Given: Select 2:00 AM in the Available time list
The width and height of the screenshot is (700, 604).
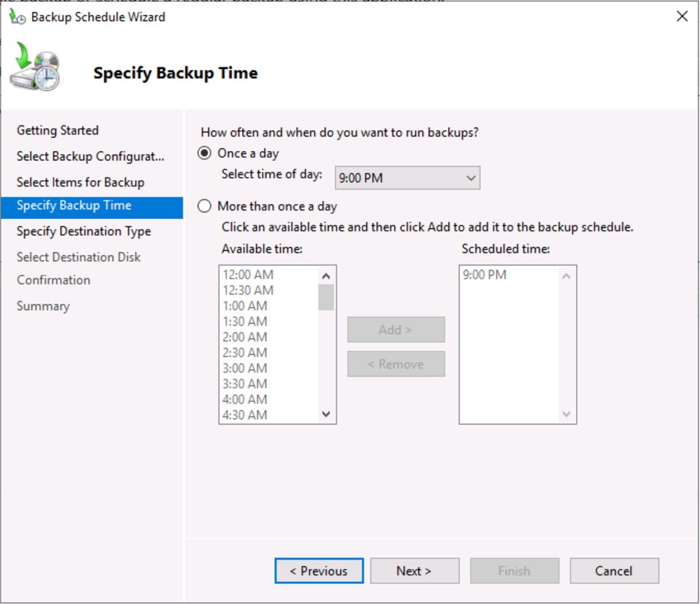Looking at the screenshot, I should [x=245, y=337].
